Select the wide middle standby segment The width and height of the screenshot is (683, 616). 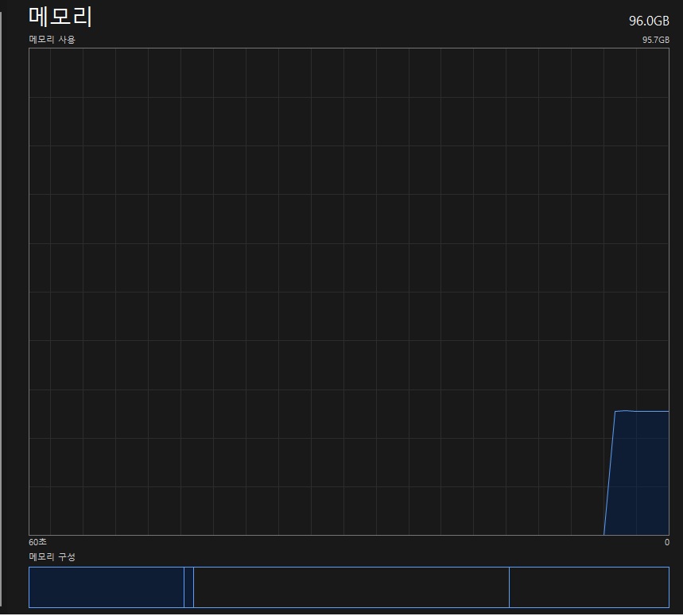[x=351, y=587]
